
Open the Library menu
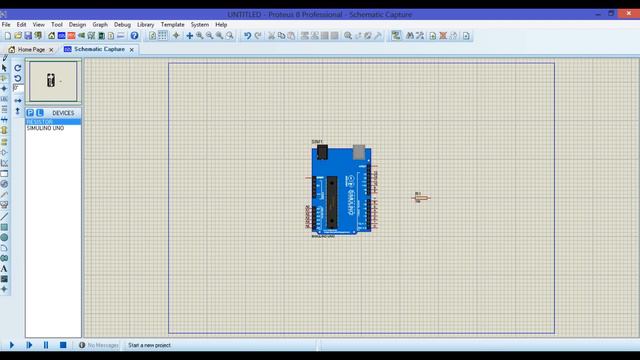[146, 25]
